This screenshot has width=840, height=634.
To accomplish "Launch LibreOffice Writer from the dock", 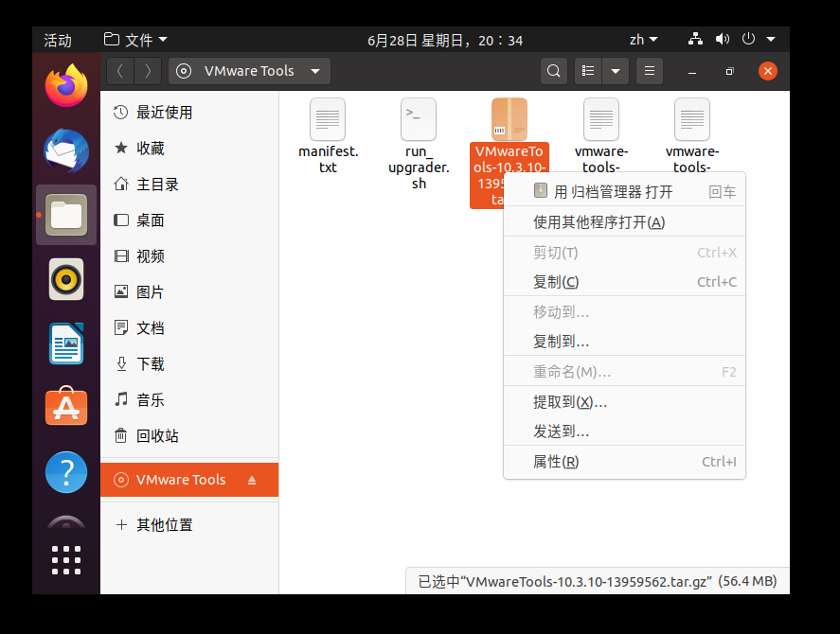I will click(66, 343).
